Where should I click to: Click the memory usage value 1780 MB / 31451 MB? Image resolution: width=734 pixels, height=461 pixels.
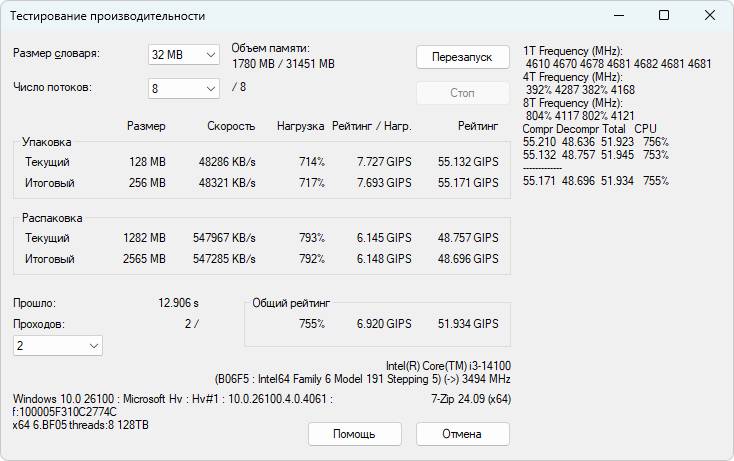coord(283,64)
